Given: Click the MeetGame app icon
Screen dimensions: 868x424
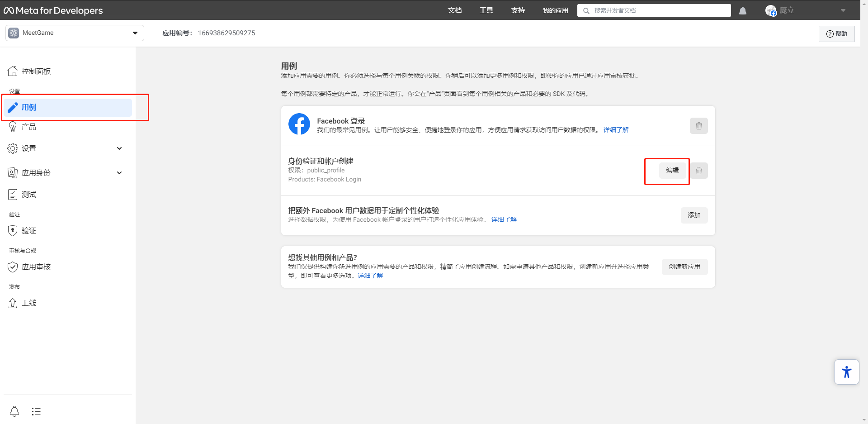Looking at the screenshot, I should (14, 33).
